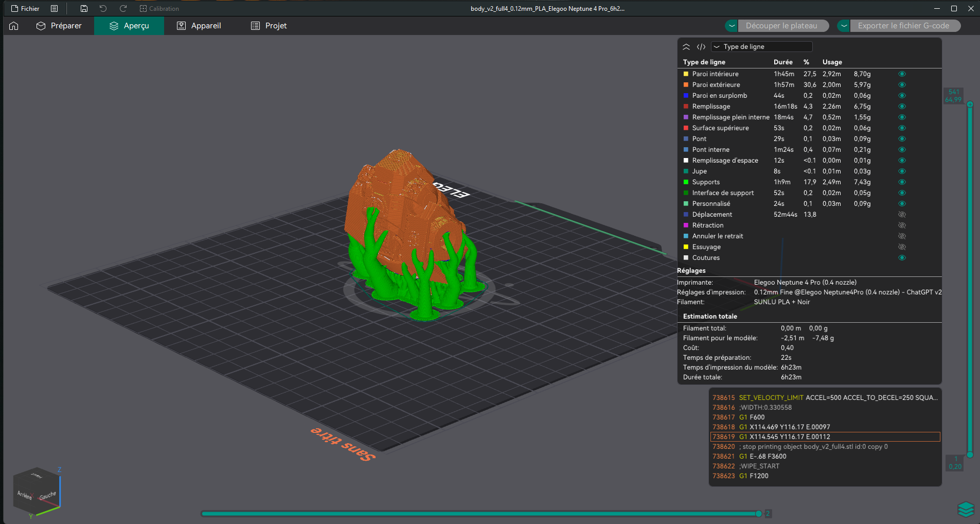Open the hamburger menu next to Fichier
Image resolution: width=980 pixels, height=524 pixels.
pyautogui.click(x=54, y=9)
